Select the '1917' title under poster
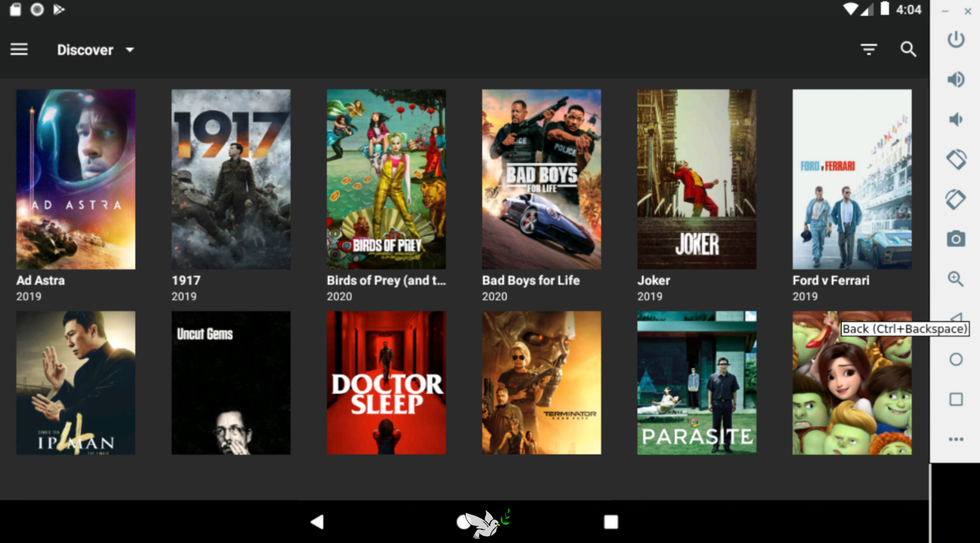Screen dimensions: 980x543 coord(186,280)
